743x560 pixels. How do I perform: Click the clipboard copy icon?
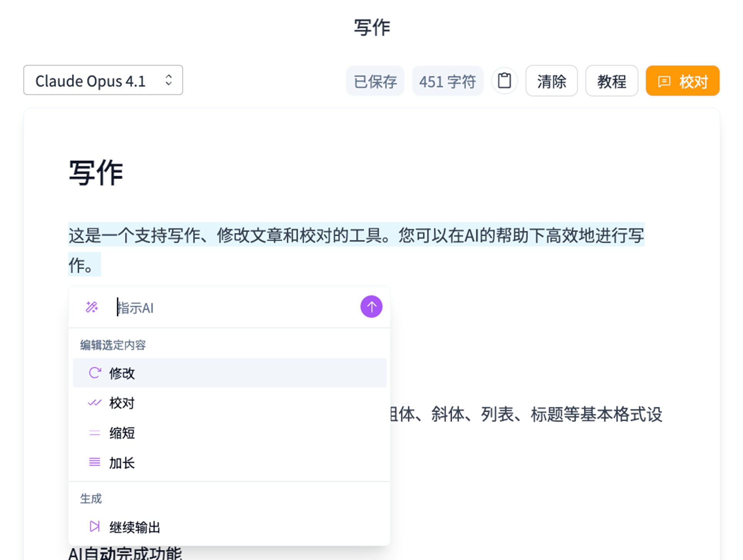[x=504, y=81]
